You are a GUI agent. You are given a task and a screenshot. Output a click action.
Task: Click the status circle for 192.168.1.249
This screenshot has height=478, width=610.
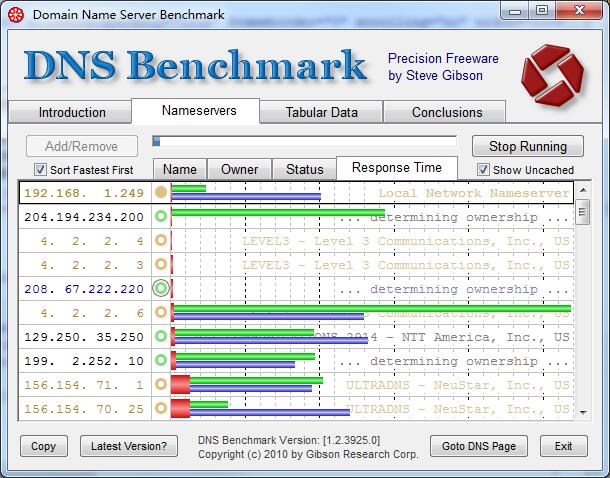coord(160,192)
